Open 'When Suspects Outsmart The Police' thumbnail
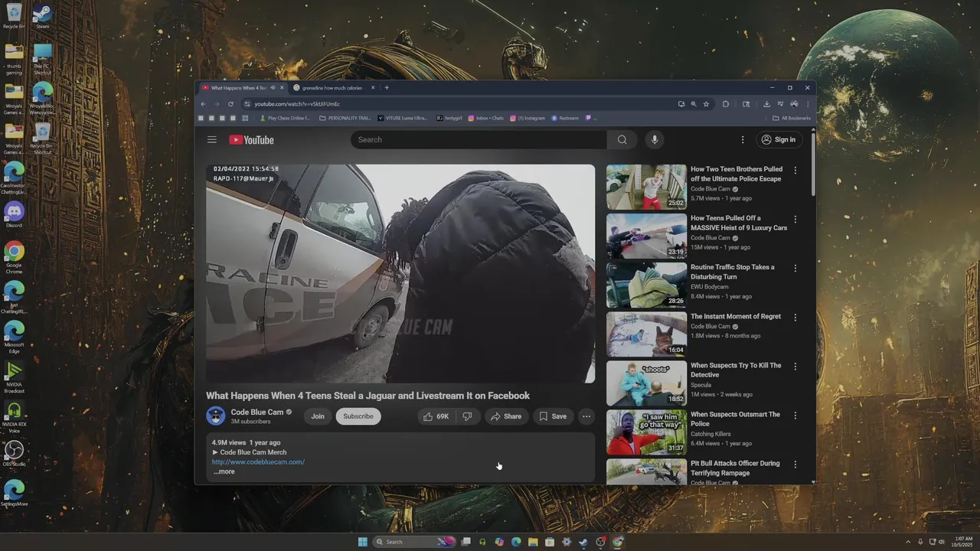The image size is (980, 551). click(x=646, y=432)
